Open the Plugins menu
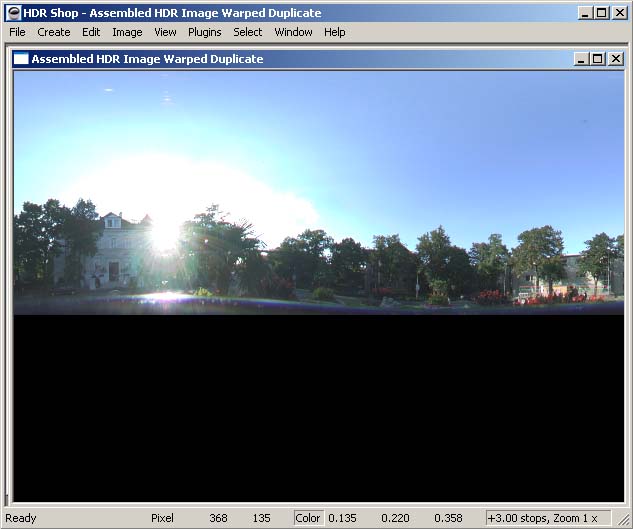The width and height of the screenshot is (633, 529). pos(205,32)
